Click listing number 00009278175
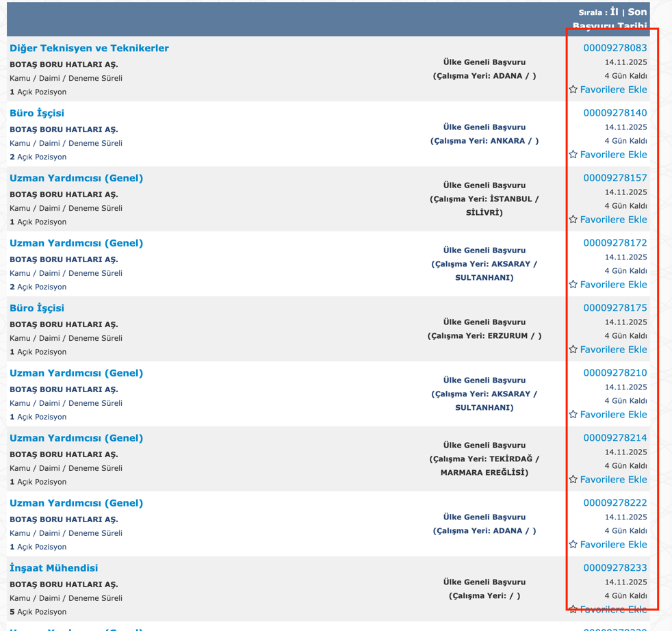Image resolution: width=672 pixels, height=631 pixels. [615, 308]
